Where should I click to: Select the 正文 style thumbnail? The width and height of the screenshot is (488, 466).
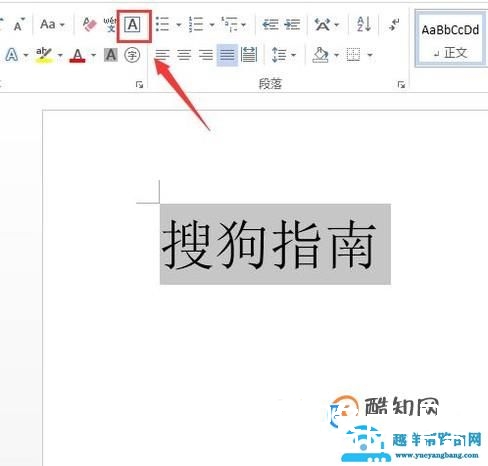click(450, 40)
